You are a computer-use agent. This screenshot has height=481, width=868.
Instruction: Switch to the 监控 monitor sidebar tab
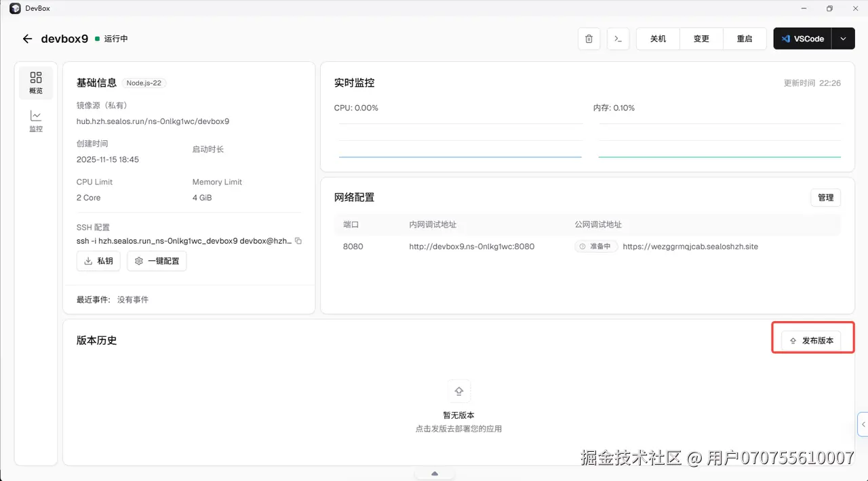(36, 121)
